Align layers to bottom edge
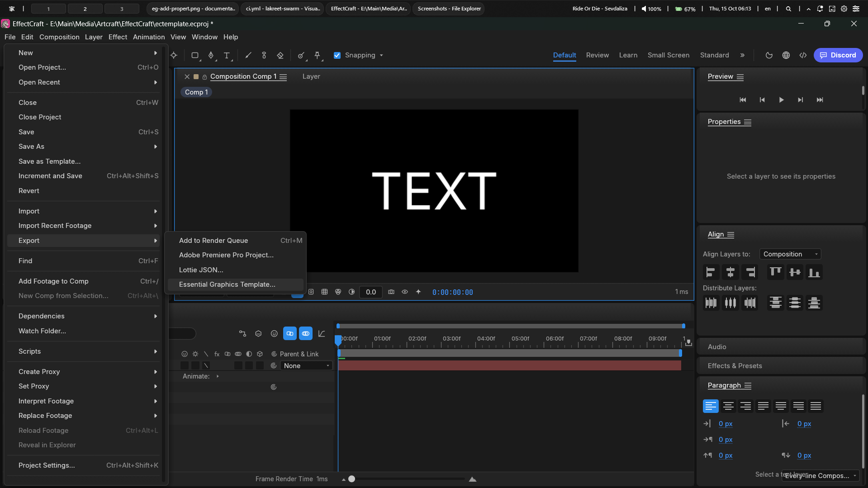 coord(814,272)
